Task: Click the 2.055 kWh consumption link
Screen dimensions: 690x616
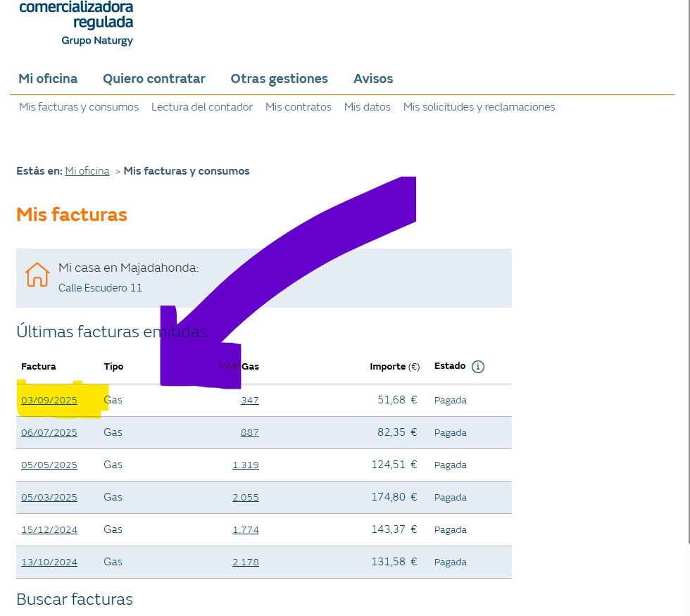Action: point(246,498)
